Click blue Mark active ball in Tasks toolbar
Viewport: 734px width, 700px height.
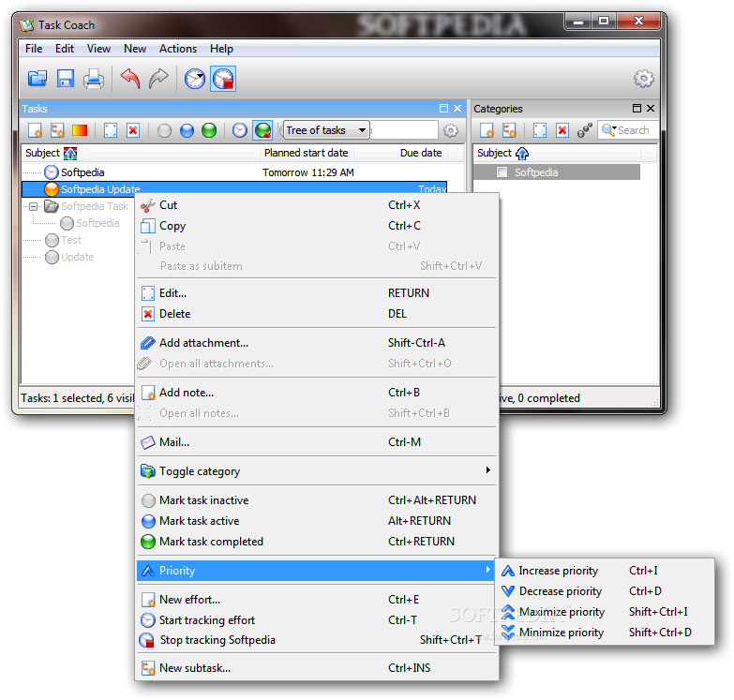point(187,130)
